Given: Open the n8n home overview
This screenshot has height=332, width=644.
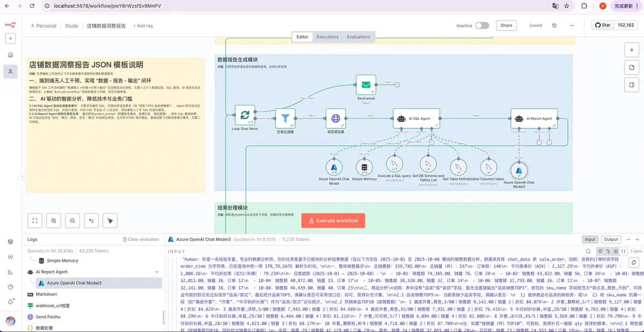Looking at the screenshot, I should tap(10, 55).
